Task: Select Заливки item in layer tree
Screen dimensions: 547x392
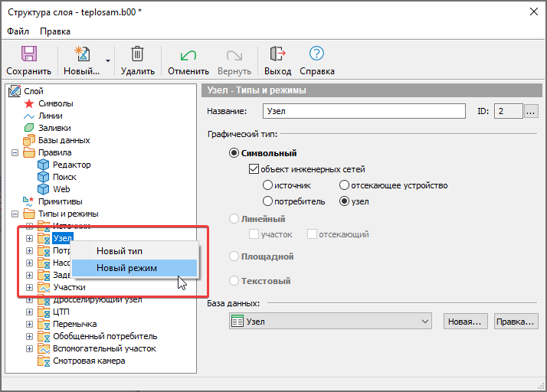Action: pos(54,128)
